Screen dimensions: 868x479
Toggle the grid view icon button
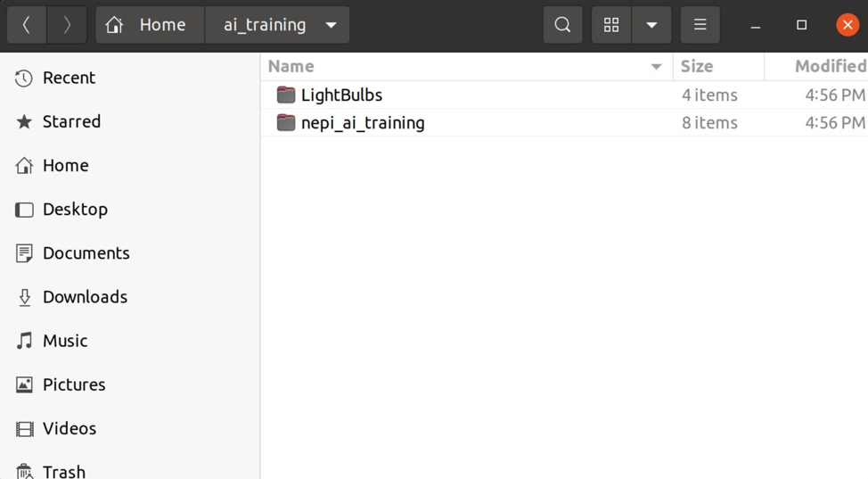(x=611, y=25)
